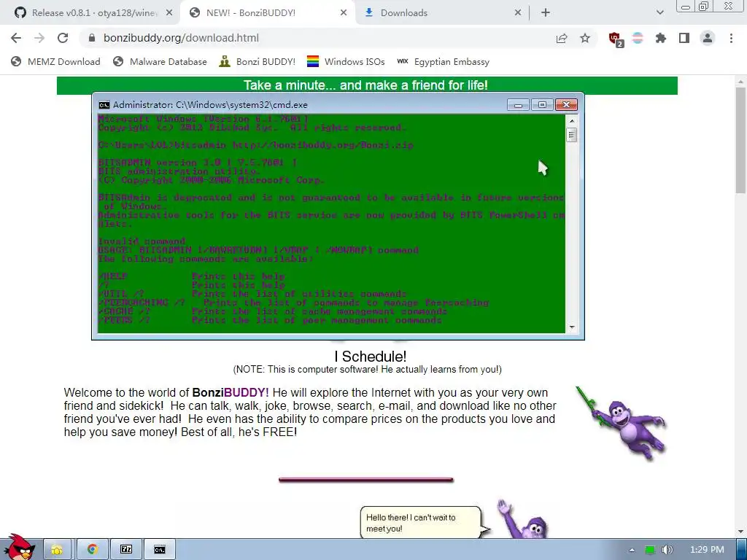
Task: Open the MEMZ Download bookmark
Action: click(55, 61)
